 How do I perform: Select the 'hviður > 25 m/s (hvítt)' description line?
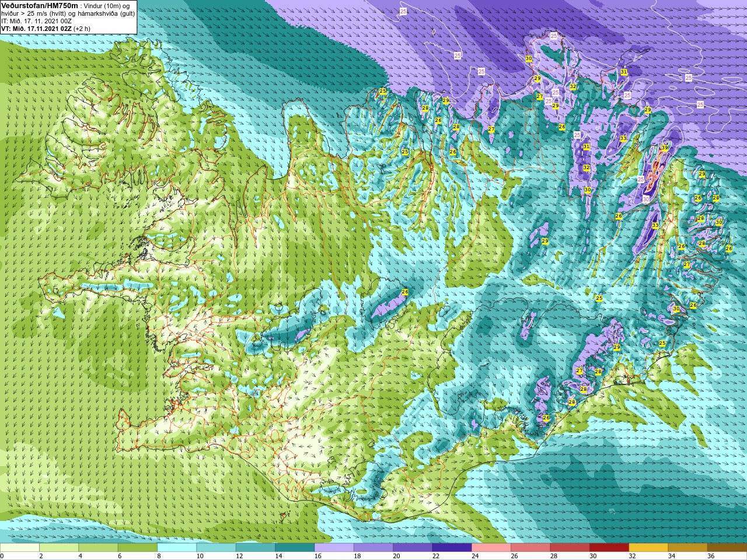pyautogui.click(x=68, y=13)
